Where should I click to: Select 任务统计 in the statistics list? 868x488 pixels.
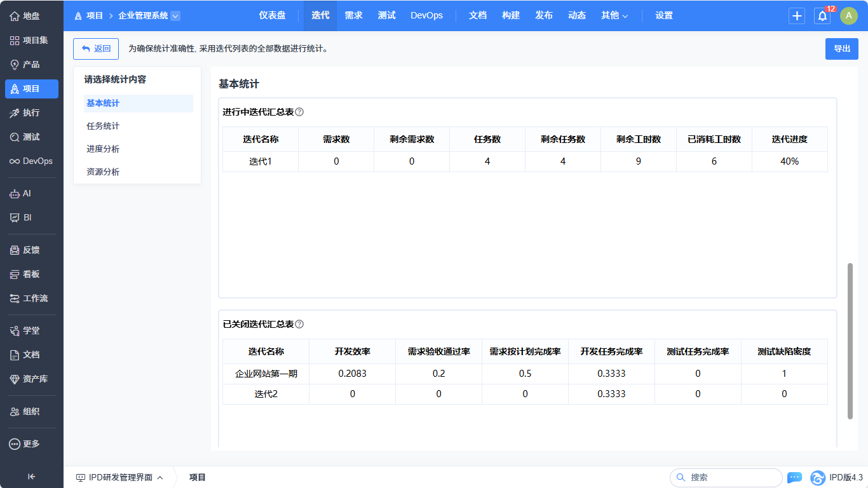pos(103,126)
